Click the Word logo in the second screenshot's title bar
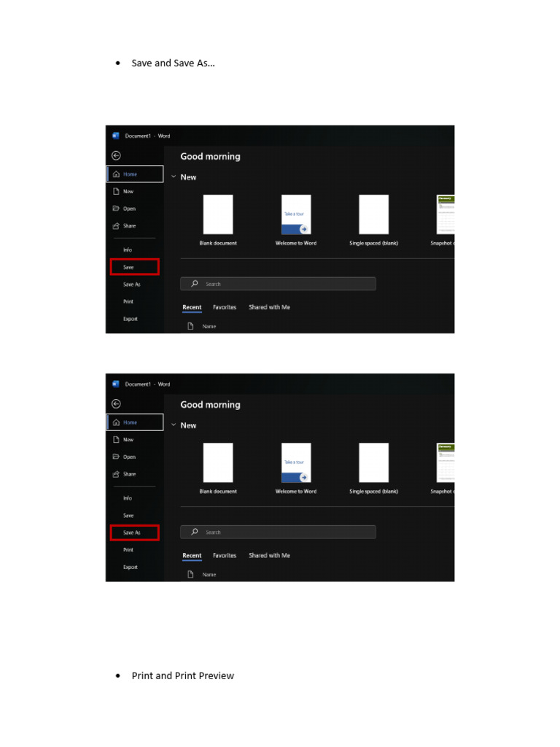The width and height of the screenshot is (560, 747). click(116, 384)
